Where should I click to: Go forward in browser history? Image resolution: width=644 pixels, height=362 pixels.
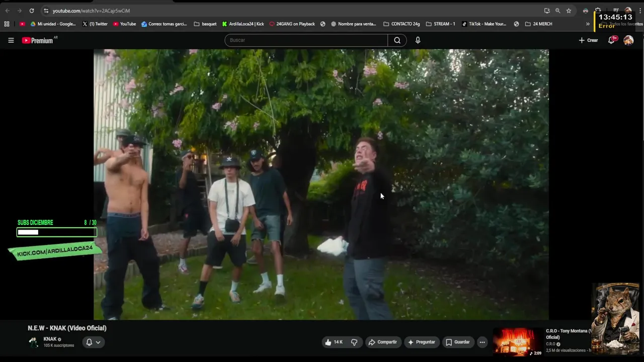point(20,11)
